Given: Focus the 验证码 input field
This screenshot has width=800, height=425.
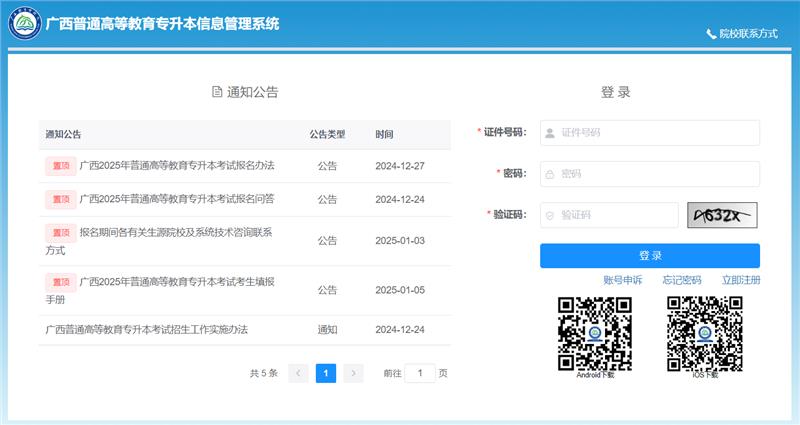Looking at the screenshot, I should (609, 215).
